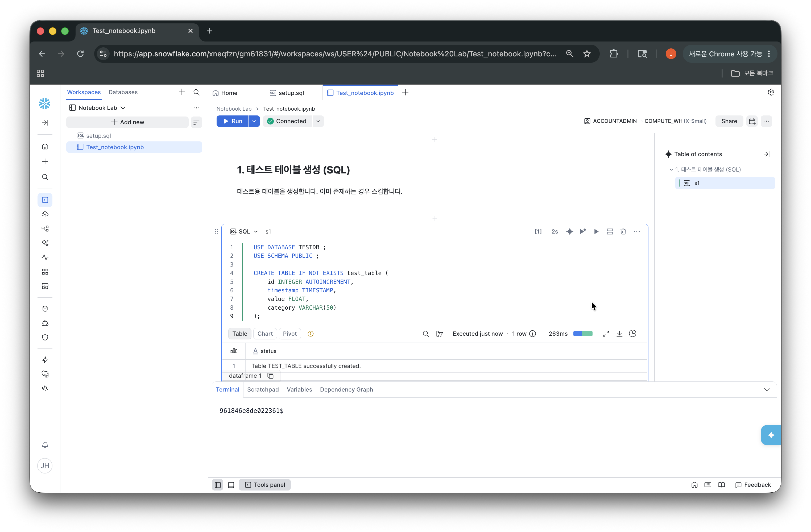Click the cell AI sparkle assistant icon
Screen dimensions: 811x532
click(569, 232)
